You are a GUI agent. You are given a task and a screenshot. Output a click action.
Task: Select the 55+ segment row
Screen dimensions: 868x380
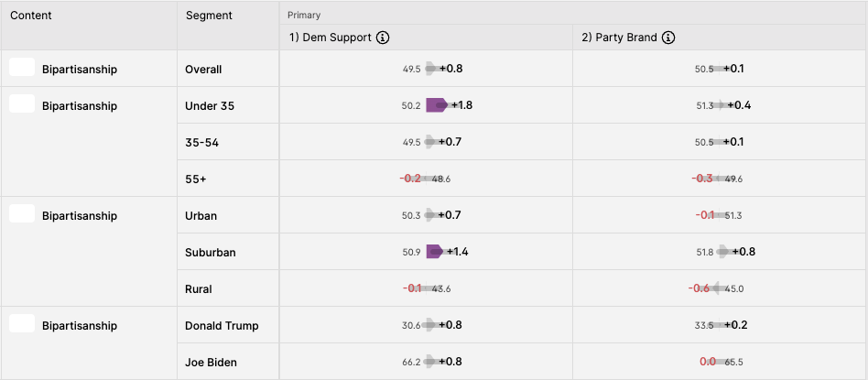[x=522, y=179]
